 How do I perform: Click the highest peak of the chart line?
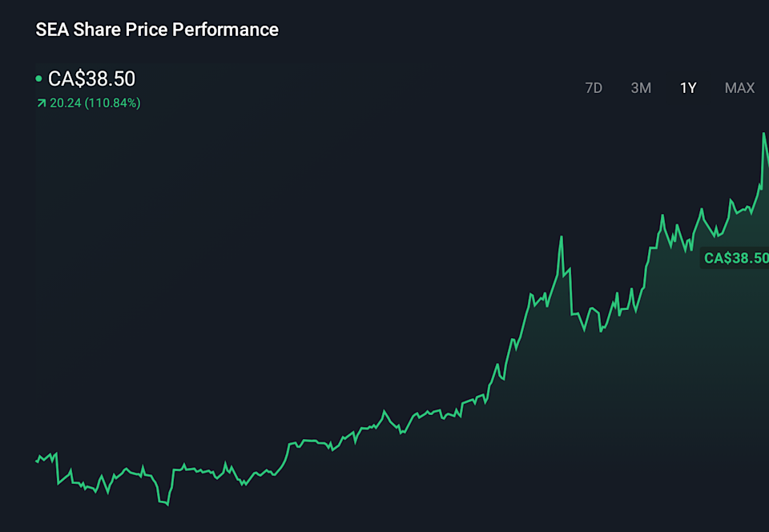click(764, 134)
